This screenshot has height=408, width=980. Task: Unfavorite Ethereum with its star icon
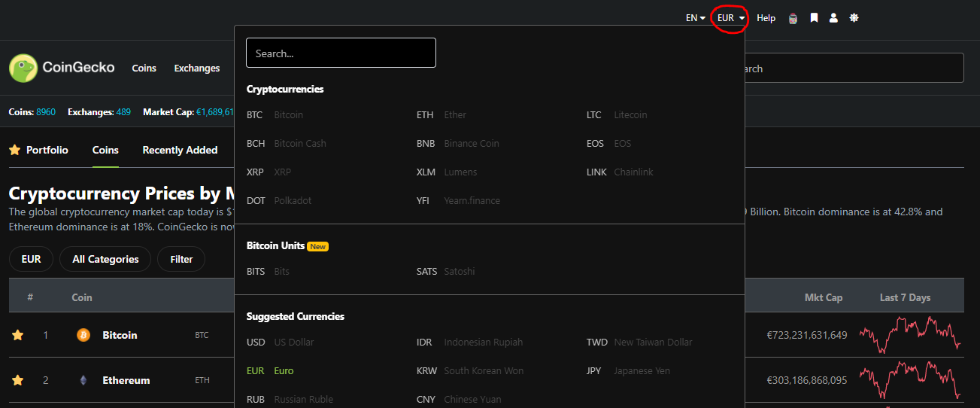click(x=17, y=380)
